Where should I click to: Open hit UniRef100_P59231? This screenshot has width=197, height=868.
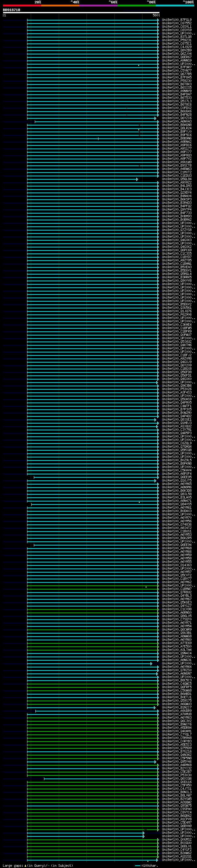point(176,40)
